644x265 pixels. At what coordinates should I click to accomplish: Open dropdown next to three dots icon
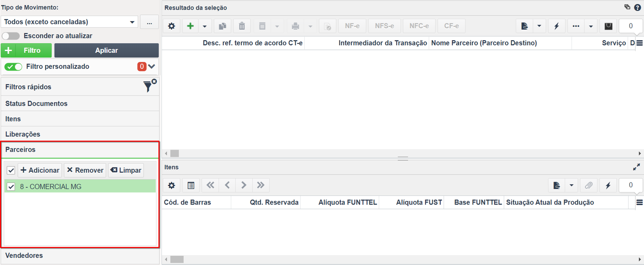591,26
